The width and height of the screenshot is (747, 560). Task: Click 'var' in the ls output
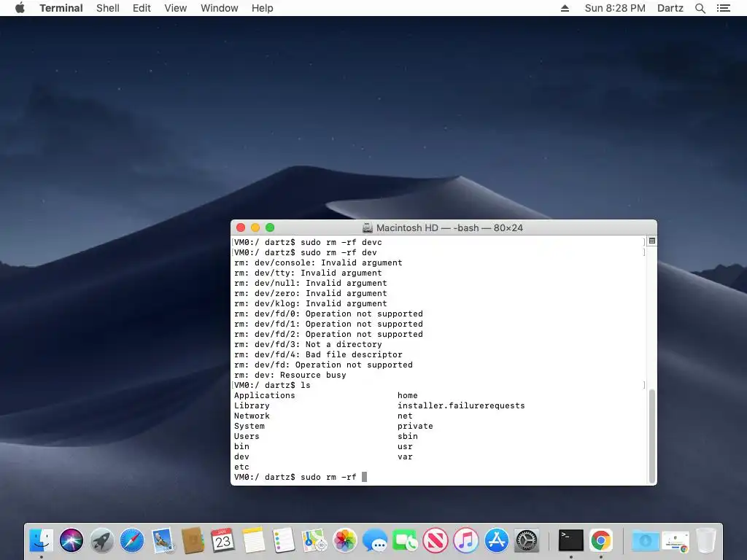click(405, 456)
